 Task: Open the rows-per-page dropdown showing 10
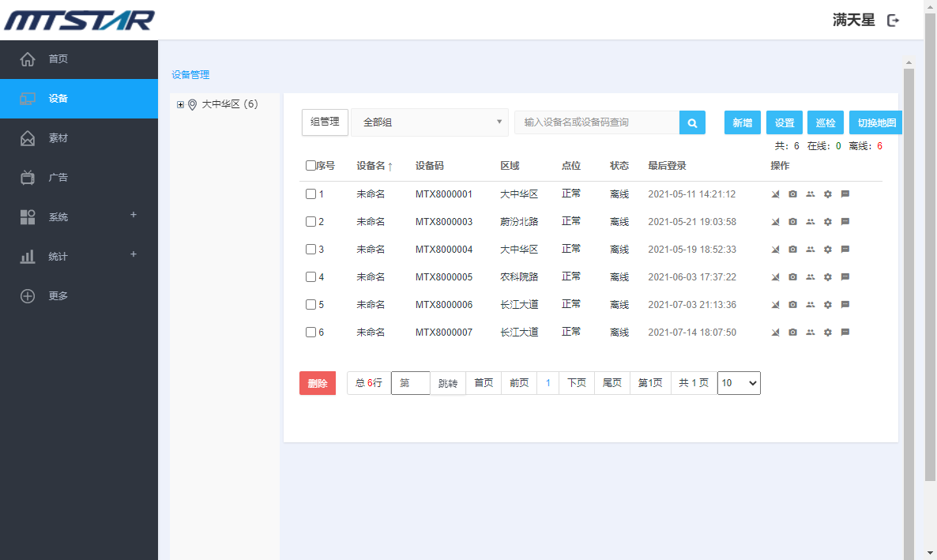739,383
